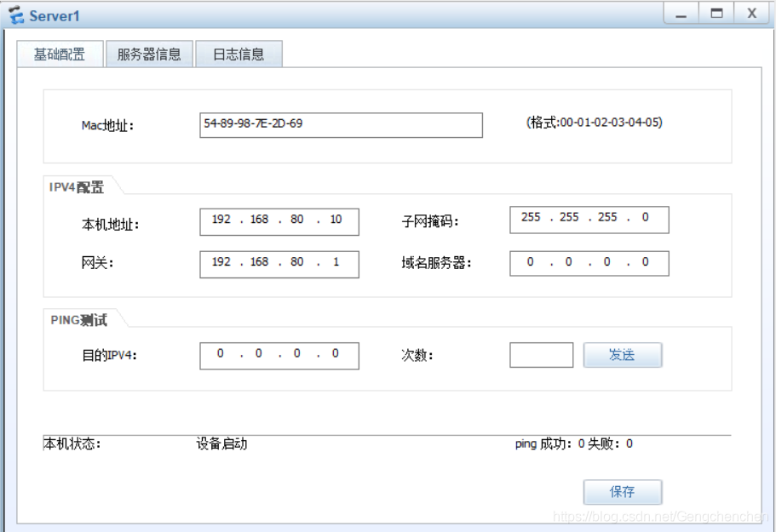Click the Server1 window title text
Image resolution: width=776 pixels, height=532 pixels.
(55, 16)
